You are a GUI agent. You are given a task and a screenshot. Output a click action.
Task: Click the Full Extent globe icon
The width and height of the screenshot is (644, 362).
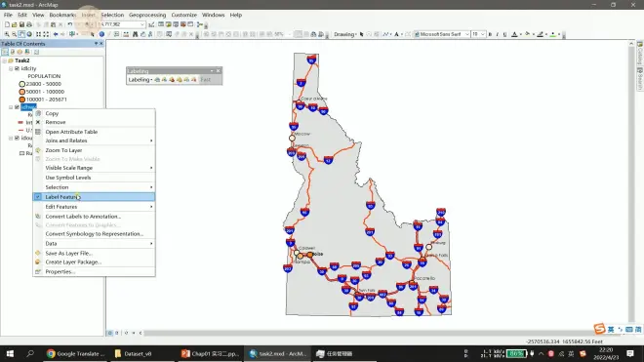point(29,34)
